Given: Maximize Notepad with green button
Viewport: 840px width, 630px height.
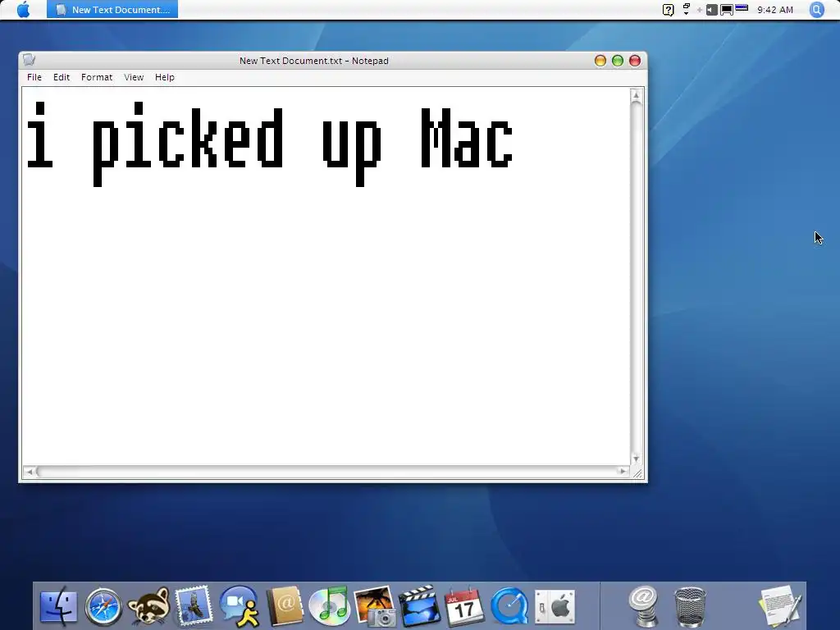Looking at the screenshot, I should (618, 61).
